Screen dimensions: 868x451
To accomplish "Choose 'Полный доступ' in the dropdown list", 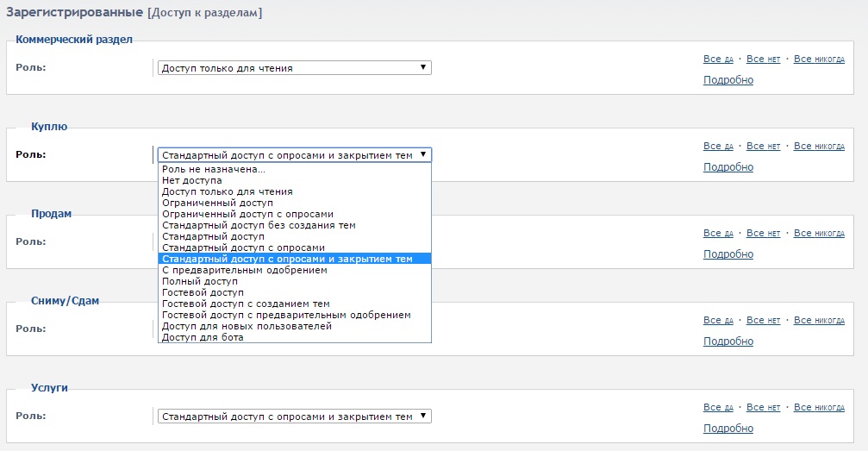I will tap(199, 281).
